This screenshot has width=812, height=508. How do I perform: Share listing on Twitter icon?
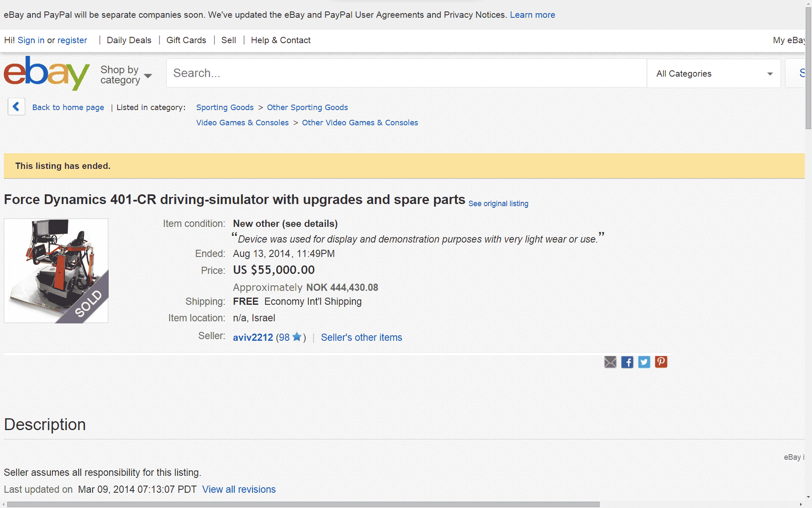click(x=644, y=362)
